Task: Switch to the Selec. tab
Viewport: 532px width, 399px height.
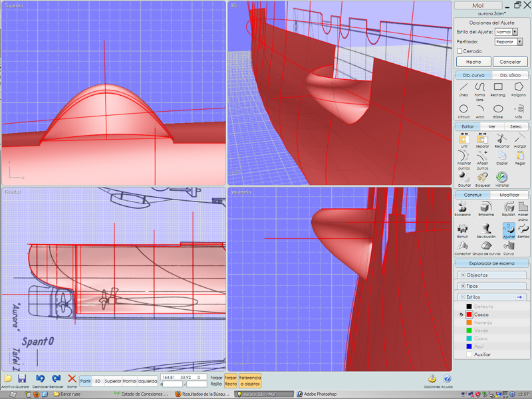Action: click(x=516, y=126)
